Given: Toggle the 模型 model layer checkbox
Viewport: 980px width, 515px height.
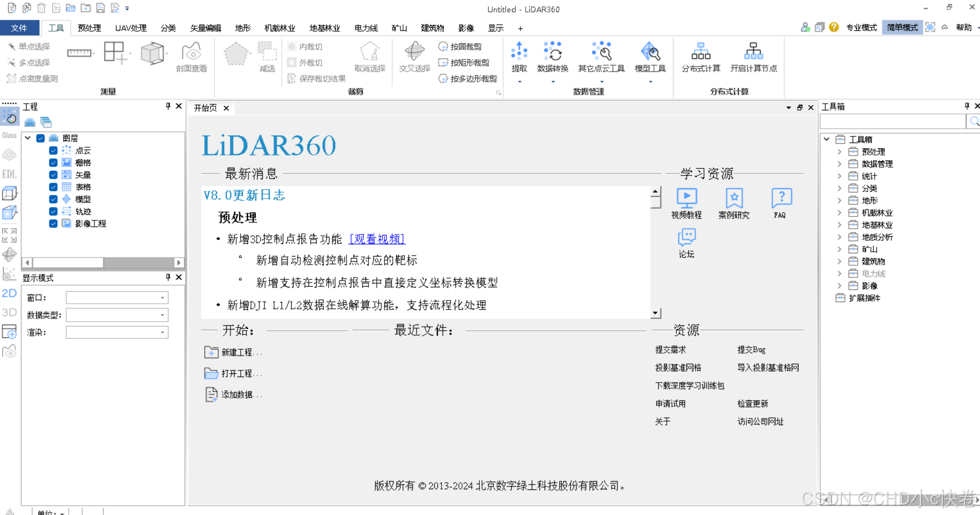Looking at the screenshot, I should coord(53,199).
